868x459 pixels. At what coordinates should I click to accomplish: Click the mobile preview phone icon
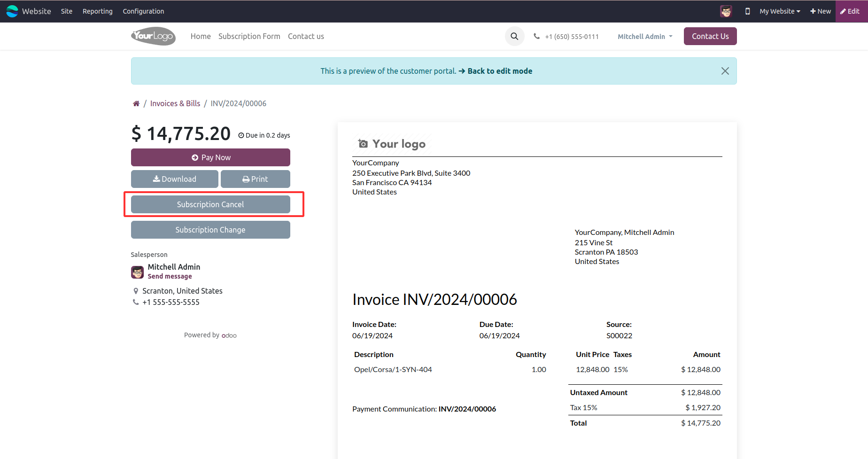point(747,11)
